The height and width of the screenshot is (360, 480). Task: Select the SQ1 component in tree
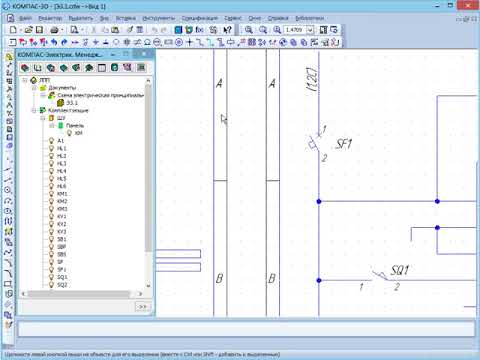click(62, 277)
